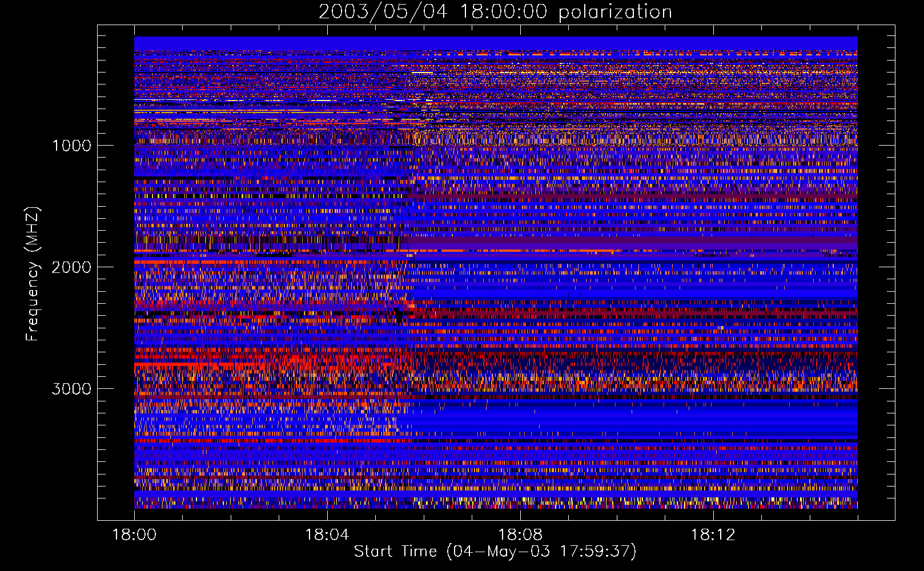Click the 18:04 time tick label
The image size is (924, 571).
(327, 534)
